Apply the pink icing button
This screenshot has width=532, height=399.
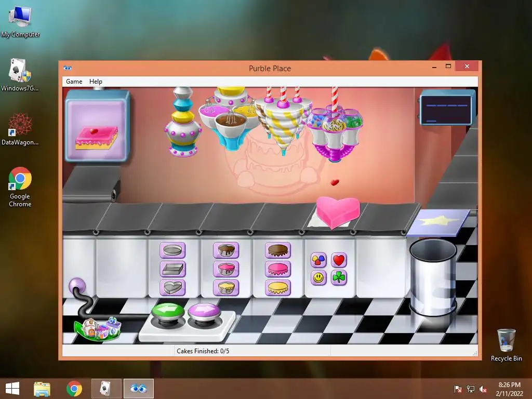click(278, 269)
